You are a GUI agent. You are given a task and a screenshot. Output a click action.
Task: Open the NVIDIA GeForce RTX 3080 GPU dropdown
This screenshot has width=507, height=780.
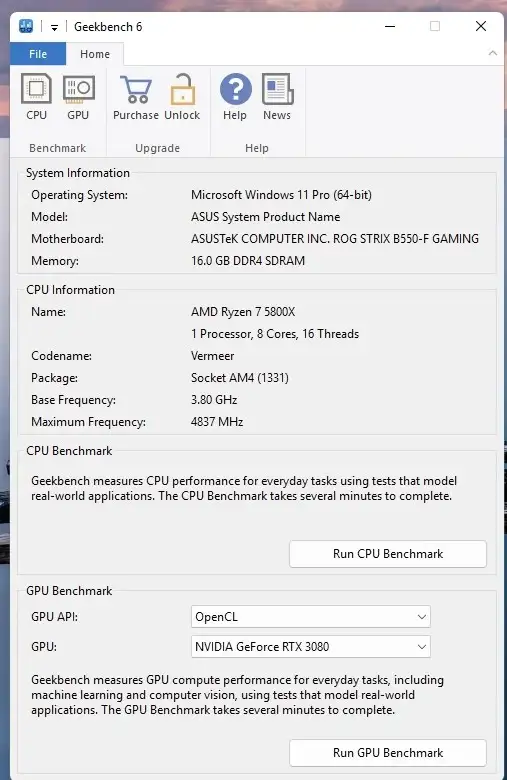click(x=310, y=647)
